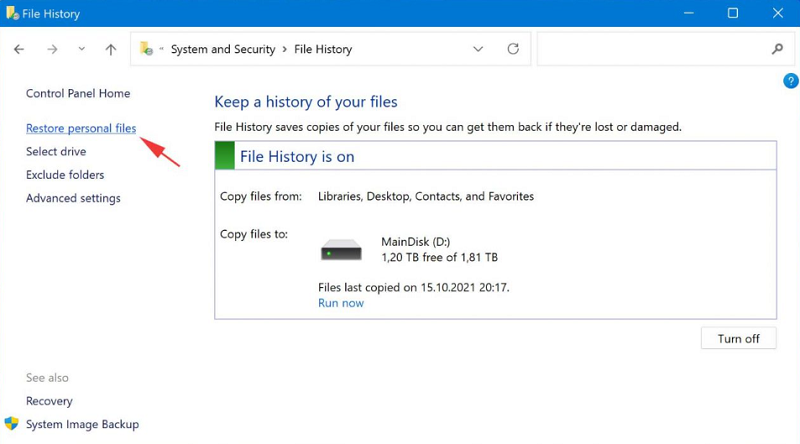This screenshot has height=444, width=800.
Task: Select 'Libraries, Desktop, Contacts, and Favorites' text
Action: 426,196
